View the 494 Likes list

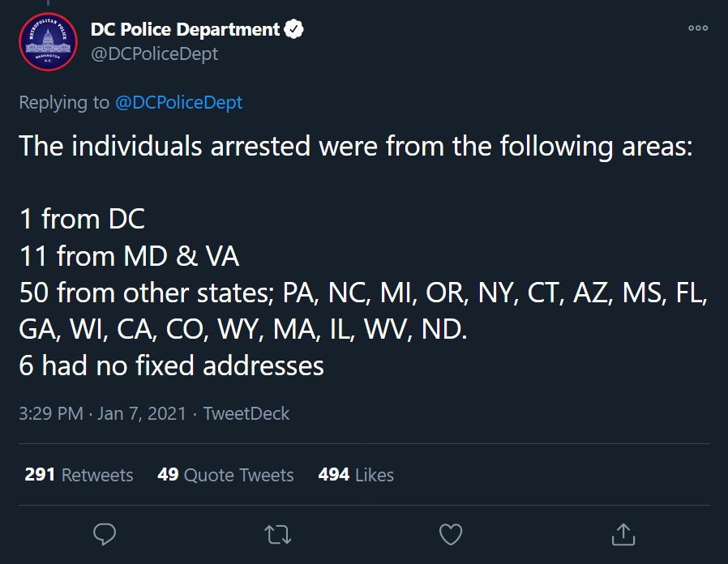356,475
